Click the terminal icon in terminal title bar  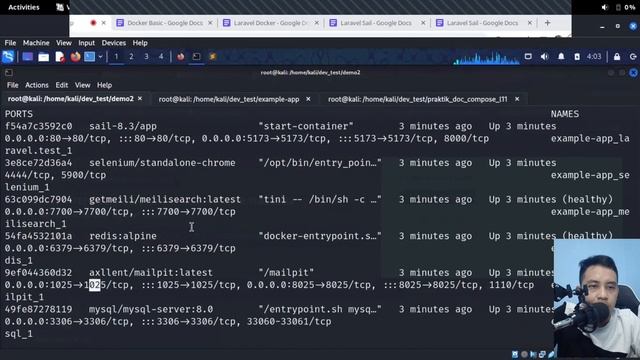tap(9, 73)
